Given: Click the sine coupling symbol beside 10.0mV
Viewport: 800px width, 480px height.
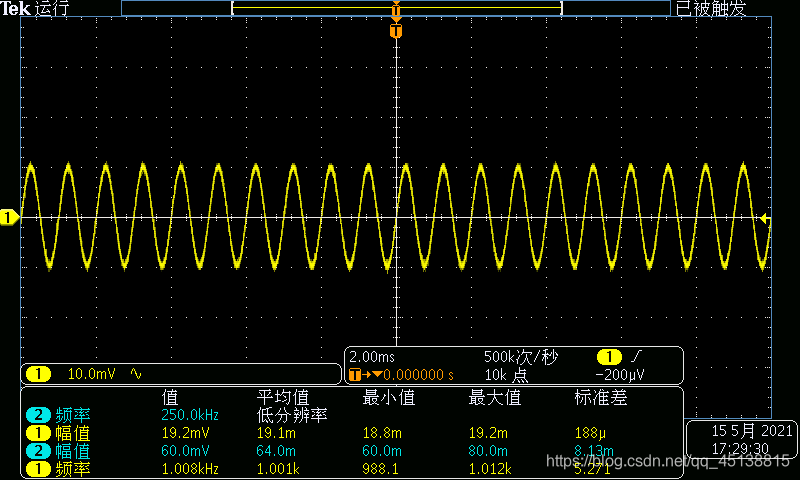Looking at the screenshot, I should pos(136,374).
